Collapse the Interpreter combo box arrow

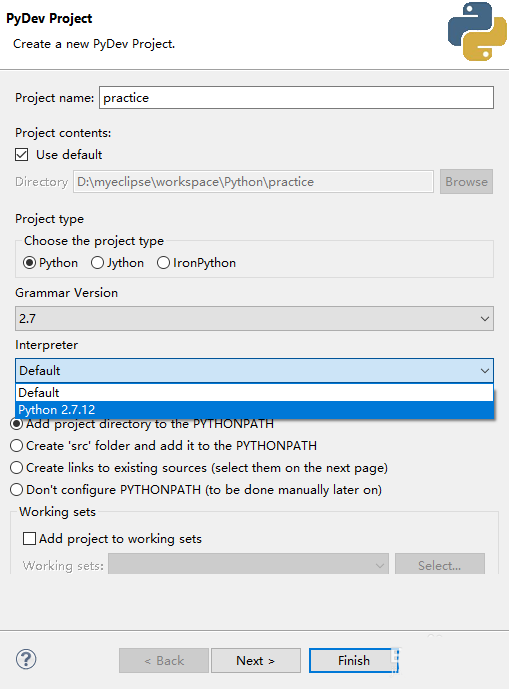pos(484,370)
